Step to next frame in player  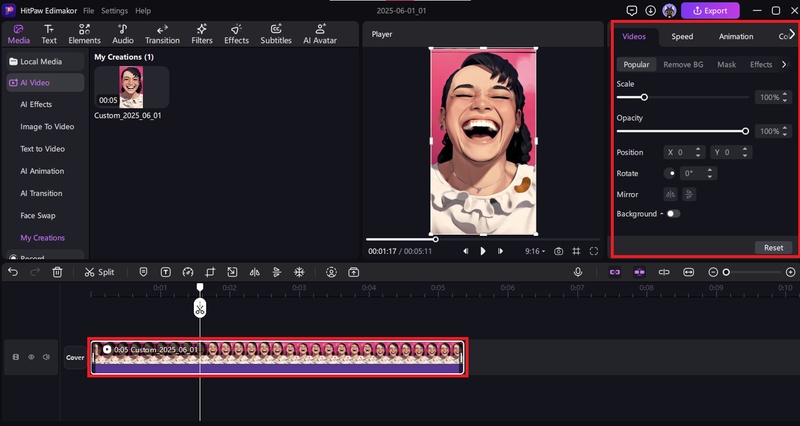501,251
